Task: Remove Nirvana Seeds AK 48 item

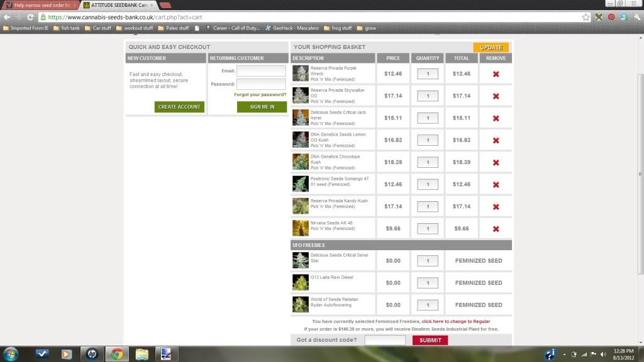Action: pyautogui.click(x=496, y=229)
